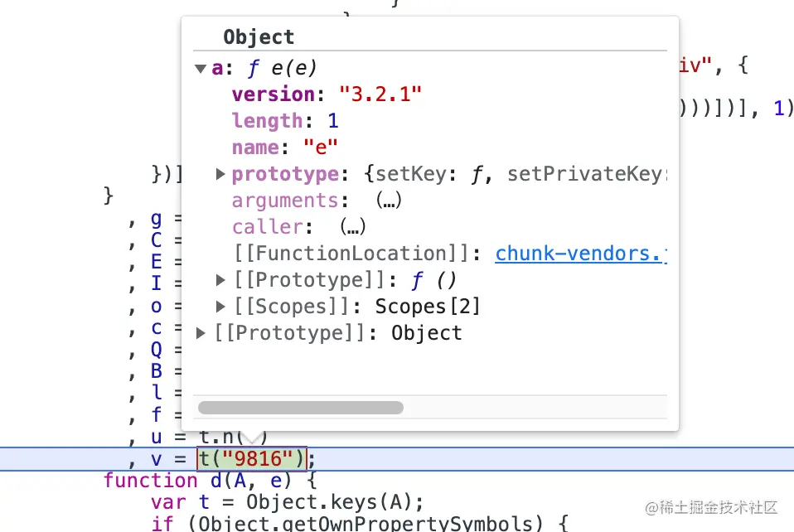Expand the [[Scopes]] entry
Image resolution: width=794 pixels, height=532 pixels.
pyautogui.click(x=220, y=307)
